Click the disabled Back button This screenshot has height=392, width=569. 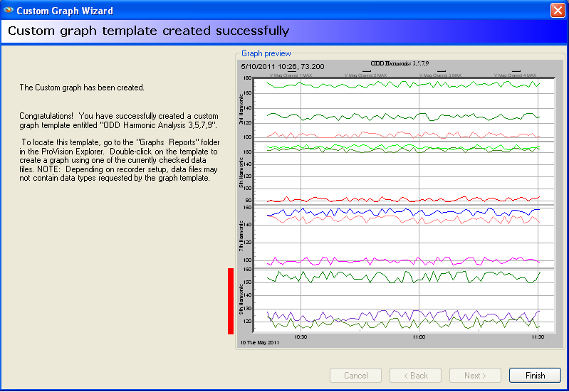pyautogui.click(x=415, y=376)
